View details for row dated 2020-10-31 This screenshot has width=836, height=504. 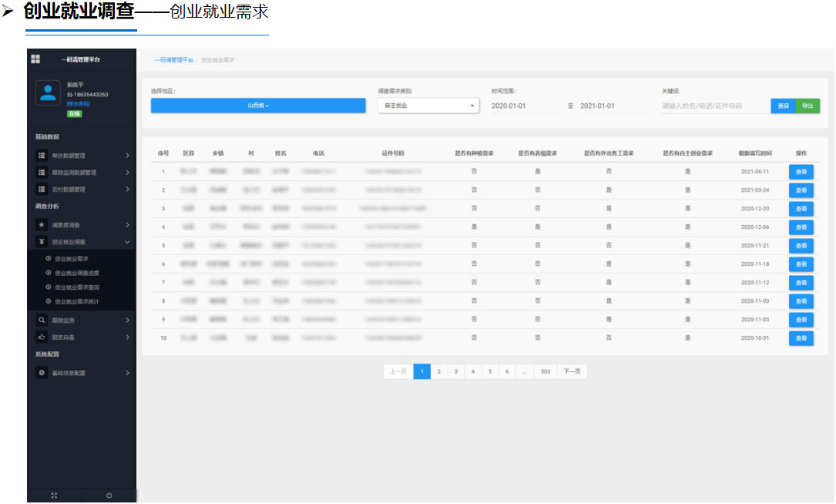click(801, 338)
